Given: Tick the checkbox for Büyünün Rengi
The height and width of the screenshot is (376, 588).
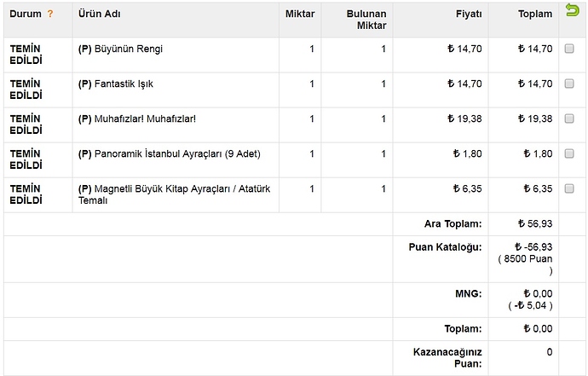Looking at the screenshot, I should point(569,49).
